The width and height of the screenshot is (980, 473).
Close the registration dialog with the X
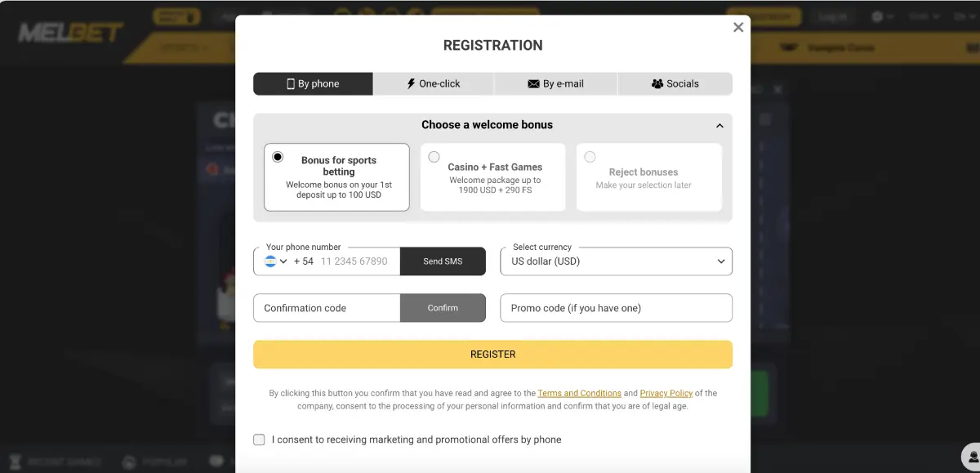(738, 27)
